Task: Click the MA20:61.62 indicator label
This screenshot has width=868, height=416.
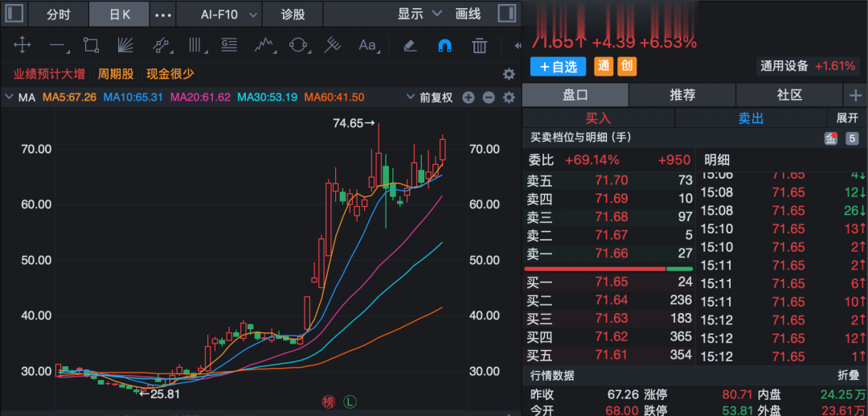Action: [x=200, y=98]
